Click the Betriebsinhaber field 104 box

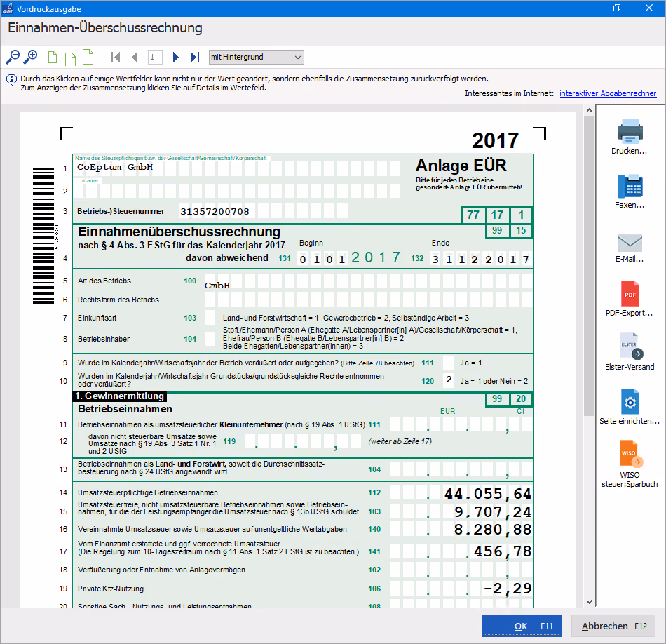(x=210, y=339)
